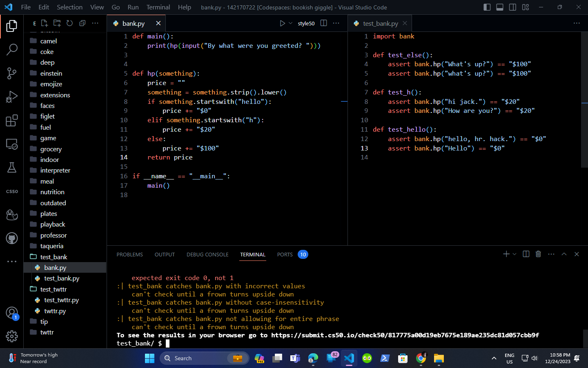Split the bank.py editor right

324,23
